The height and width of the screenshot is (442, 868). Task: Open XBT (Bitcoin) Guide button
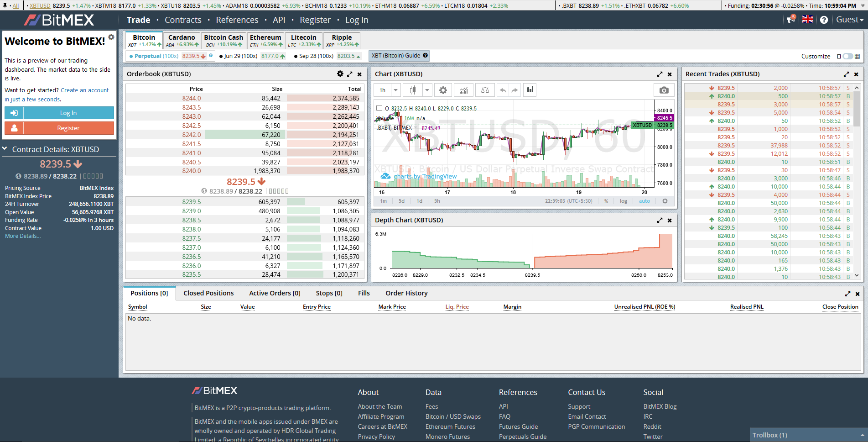400,56
